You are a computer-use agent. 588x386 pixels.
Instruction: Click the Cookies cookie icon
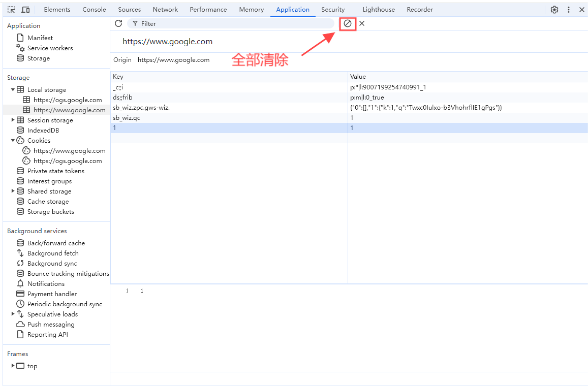pyautogui.click(x=20, y=140)
